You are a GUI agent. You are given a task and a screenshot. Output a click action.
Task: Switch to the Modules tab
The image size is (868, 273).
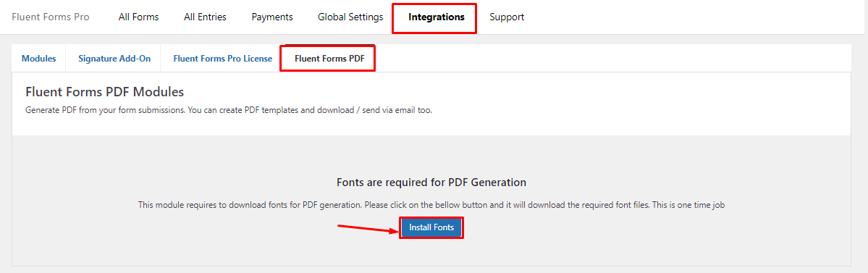point(39,58)
